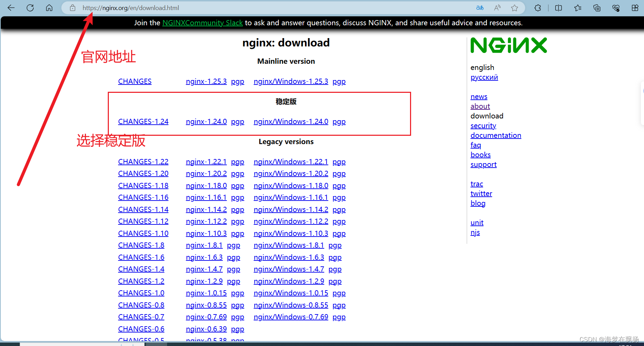
Task: Download nginx/Windows-0.7.69
Action: (x=291, y=317)
